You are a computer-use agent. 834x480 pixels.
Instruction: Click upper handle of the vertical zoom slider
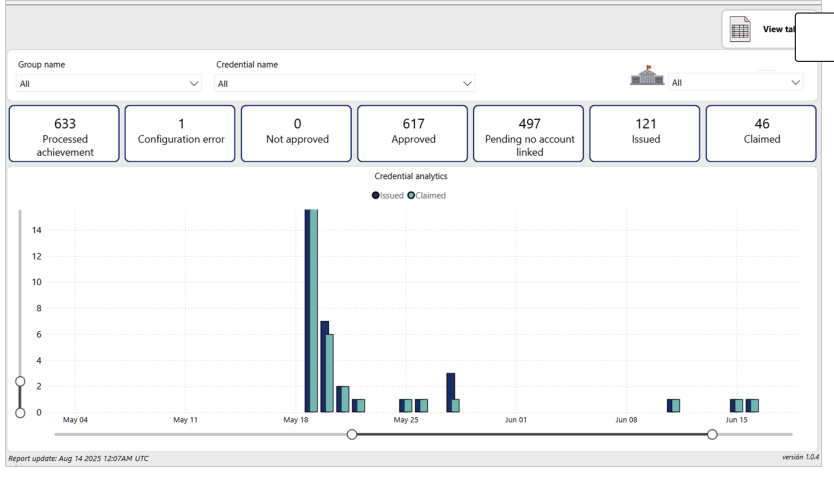(x=20, y=381)
